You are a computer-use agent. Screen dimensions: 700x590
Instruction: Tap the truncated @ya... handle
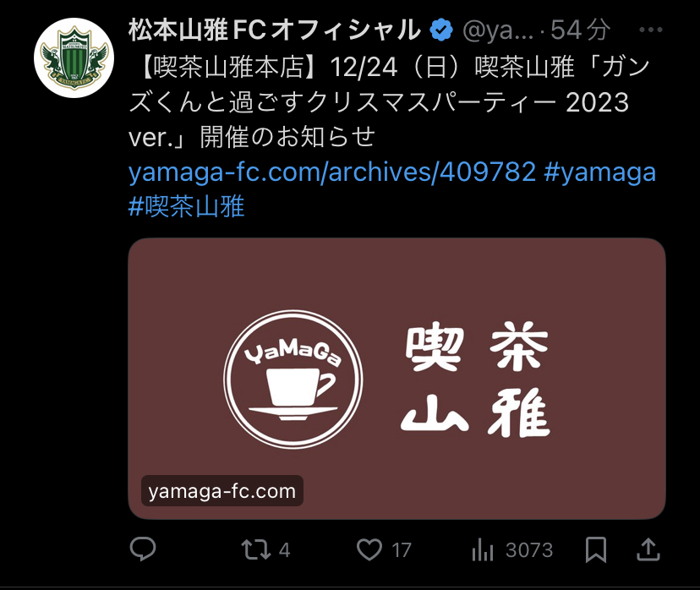coord(498,30)
